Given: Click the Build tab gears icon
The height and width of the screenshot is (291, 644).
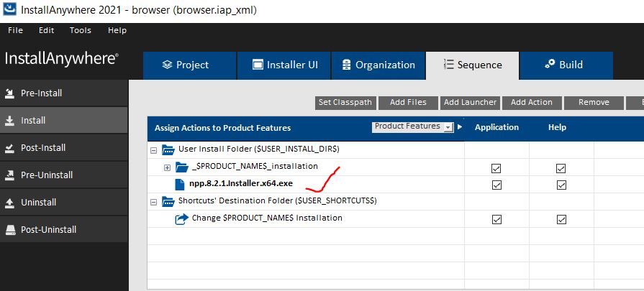Looking at the screenshot, I should tap(550, 65).
